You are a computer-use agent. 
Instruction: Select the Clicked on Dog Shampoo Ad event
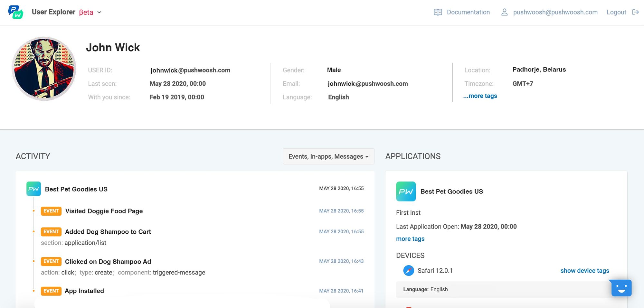coord(108,262)
